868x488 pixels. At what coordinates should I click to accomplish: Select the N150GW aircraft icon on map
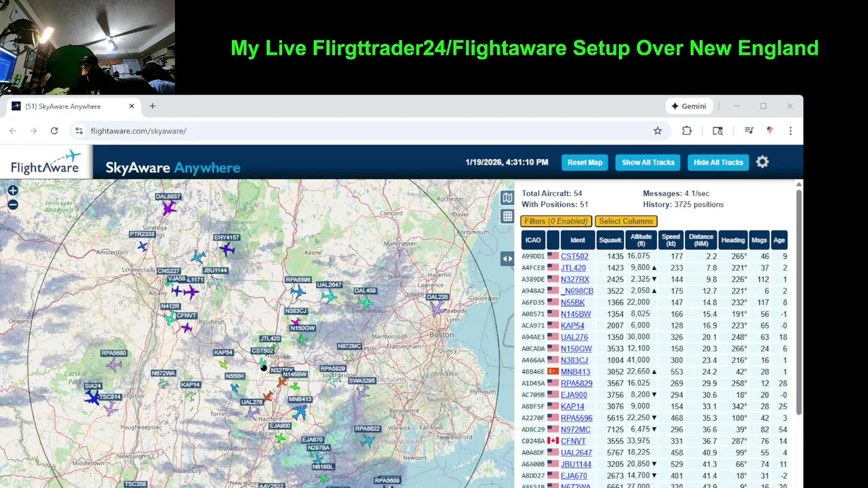302,339
